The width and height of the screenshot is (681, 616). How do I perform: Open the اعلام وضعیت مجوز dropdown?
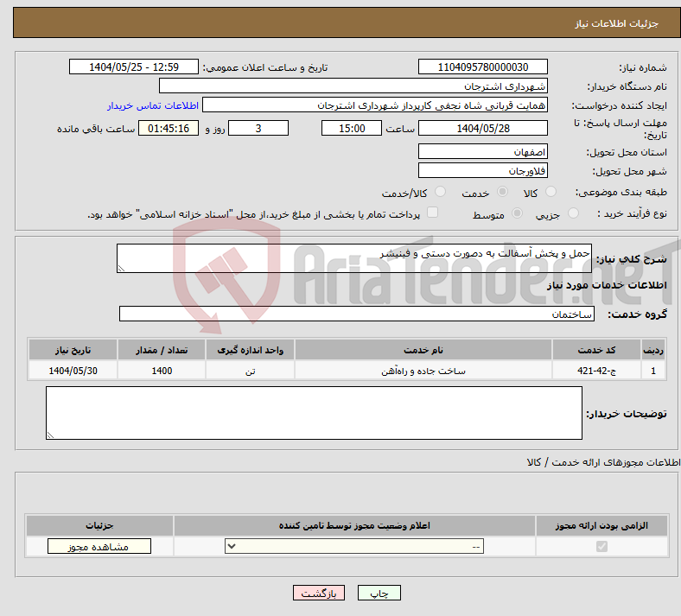[x=354, y=546]
